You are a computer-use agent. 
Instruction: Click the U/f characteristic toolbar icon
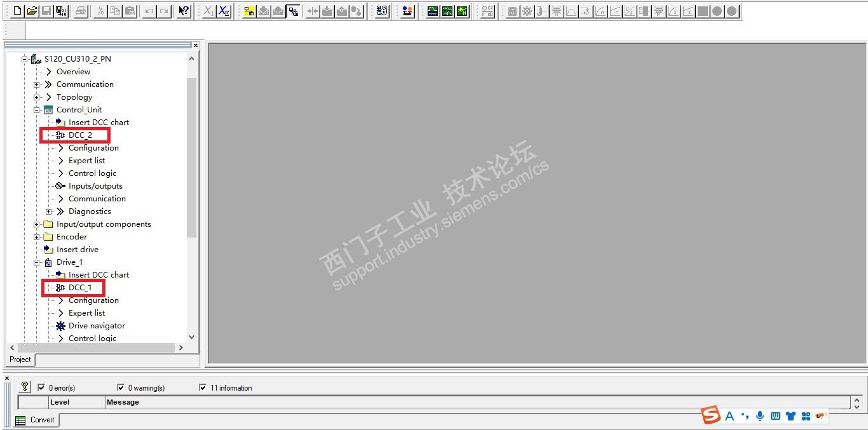(629, 11)
